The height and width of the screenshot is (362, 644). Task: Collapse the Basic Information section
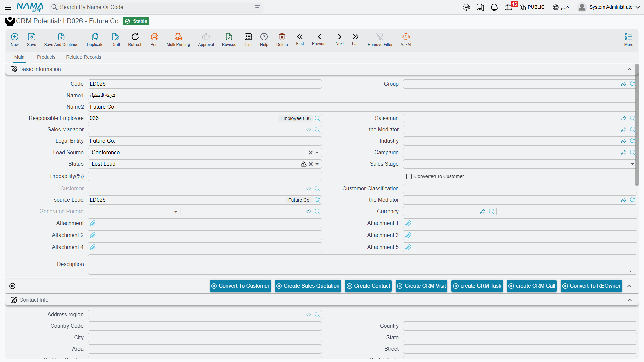coord(630,69)
